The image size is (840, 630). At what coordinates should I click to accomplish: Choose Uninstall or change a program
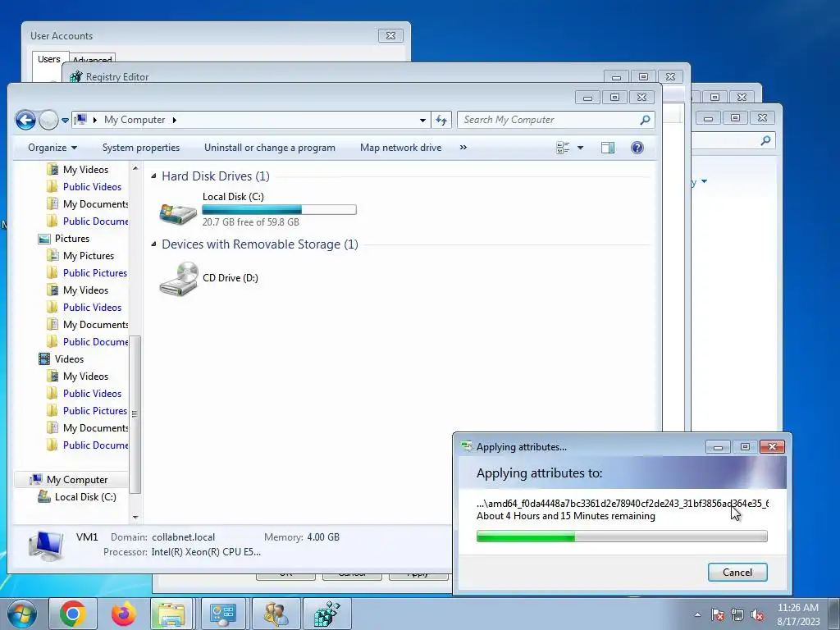(x=269, y=148)
